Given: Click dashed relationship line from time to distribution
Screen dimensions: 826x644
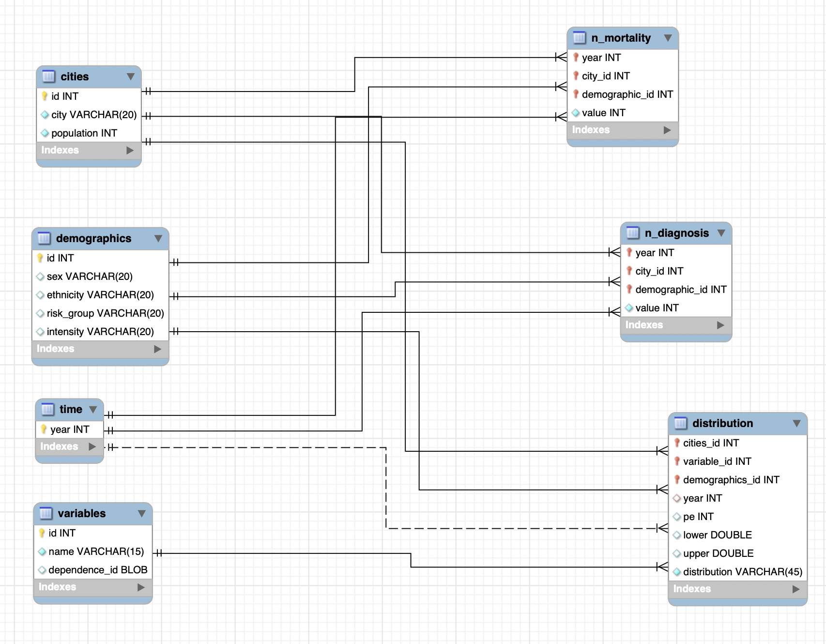Looking at the screenshot, I should coord(386,488).
